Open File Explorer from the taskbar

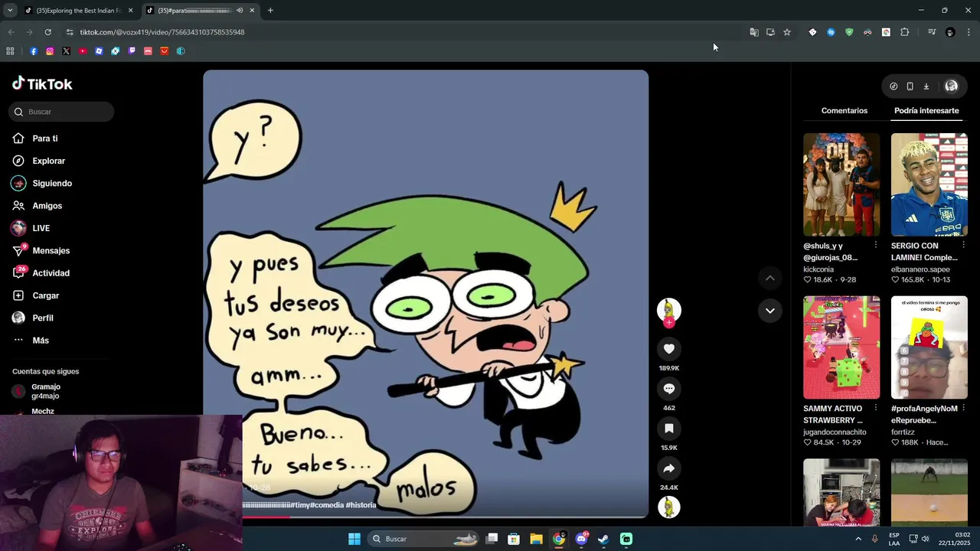click(536, 539)
